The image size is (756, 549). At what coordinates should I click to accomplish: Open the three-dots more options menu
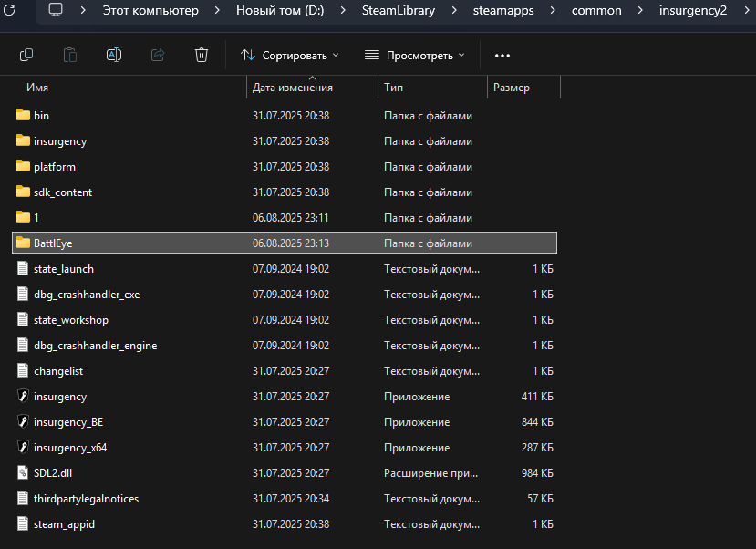click(502, 56)
